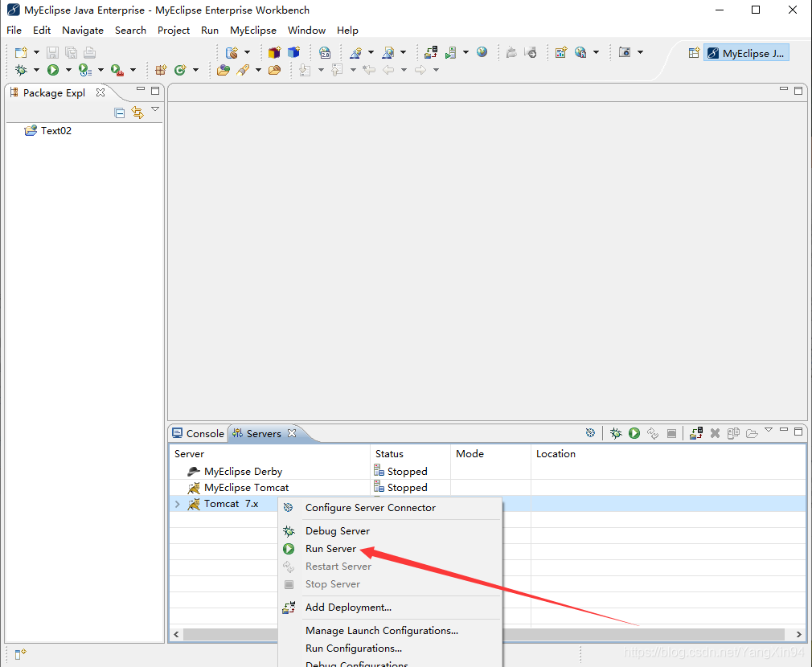Open dropdown arrow next to Debug icon
Image resolution: width=812 pixels, height=667 pixels.
pos(36,70)
